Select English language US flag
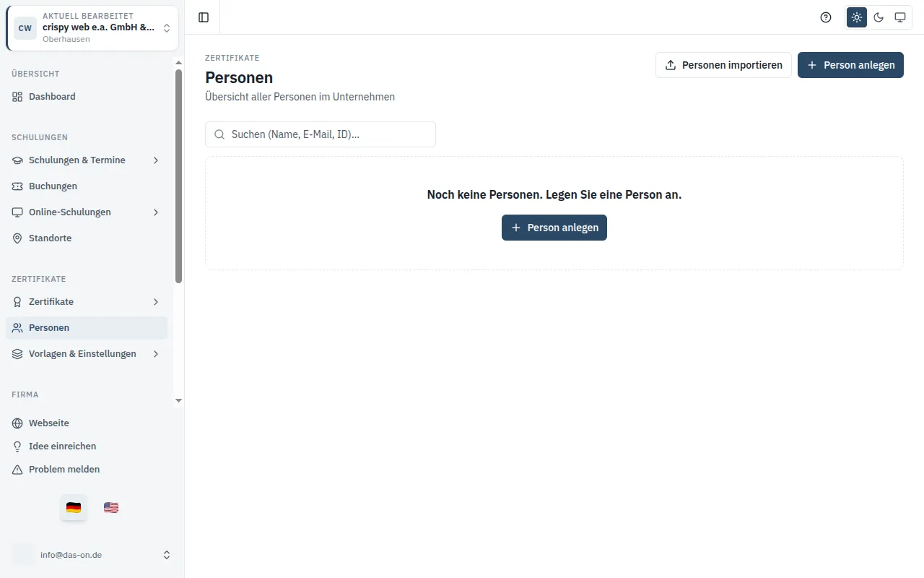 point(111,507)
